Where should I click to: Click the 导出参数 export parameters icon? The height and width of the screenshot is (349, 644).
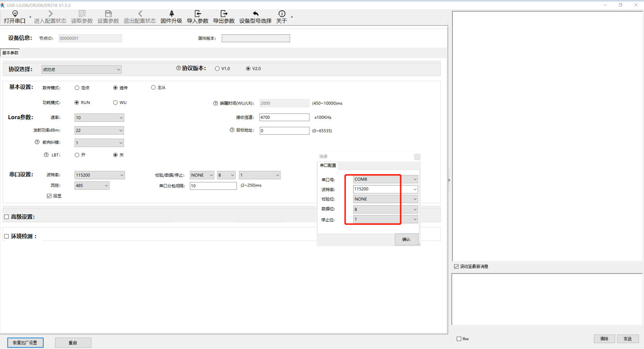click(224, 14)
